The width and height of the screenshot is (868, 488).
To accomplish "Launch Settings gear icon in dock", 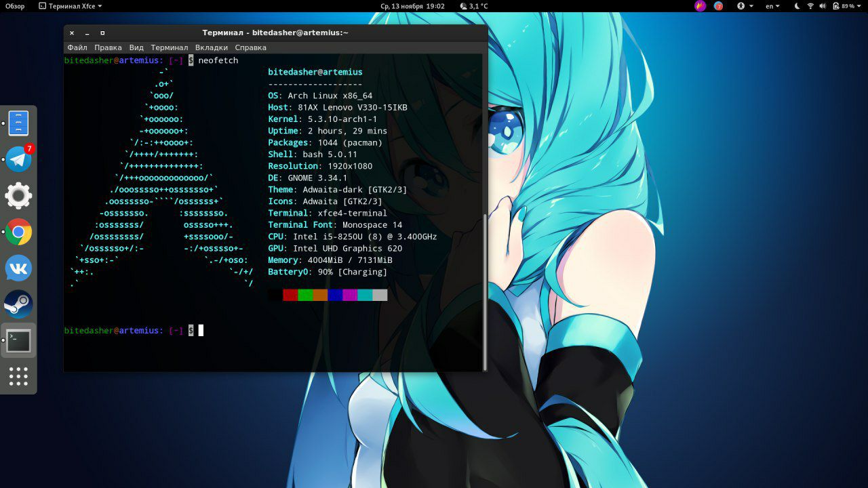I will (x=18, y=196).
